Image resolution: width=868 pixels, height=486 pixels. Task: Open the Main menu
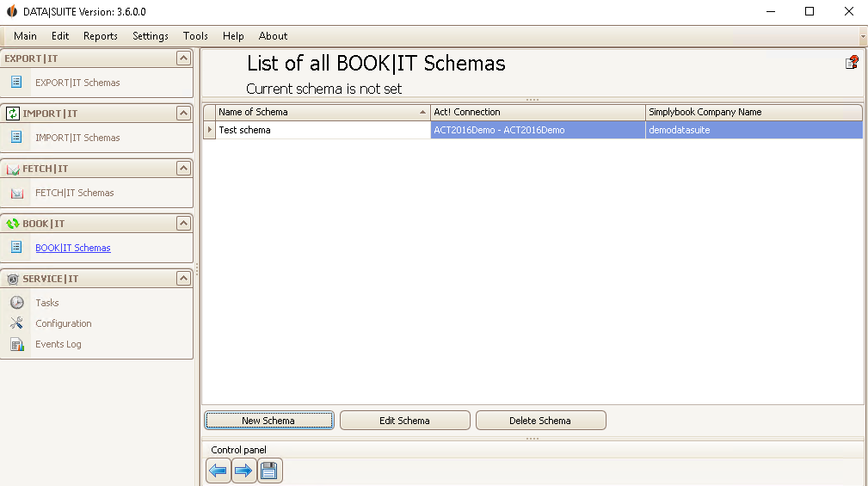click(26, 36)
